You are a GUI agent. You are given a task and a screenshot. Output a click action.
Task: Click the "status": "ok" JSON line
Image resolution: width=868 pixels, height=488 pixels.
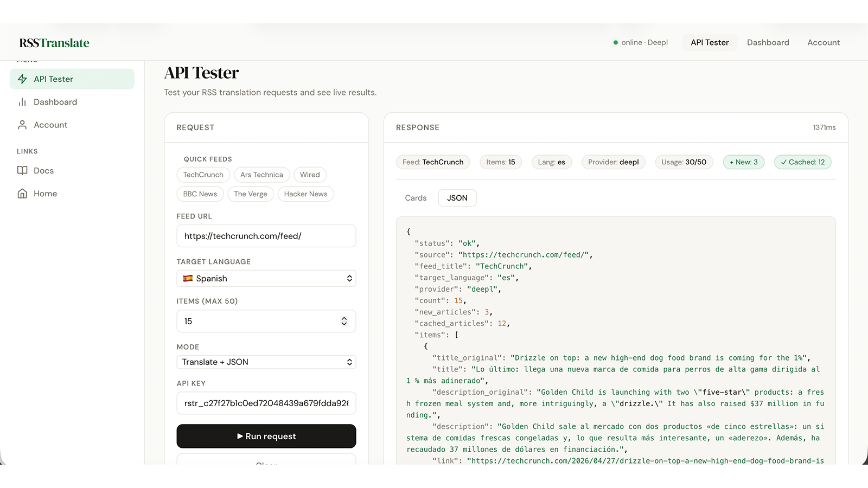tap(447, 243)
